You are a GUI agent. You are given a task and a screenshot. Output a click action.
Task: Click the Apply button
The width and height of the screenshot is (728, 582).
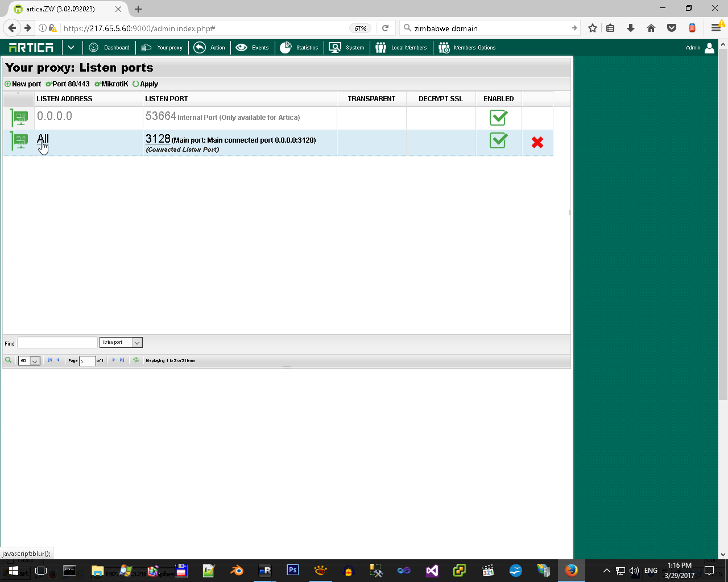click(x=145, y=84)
